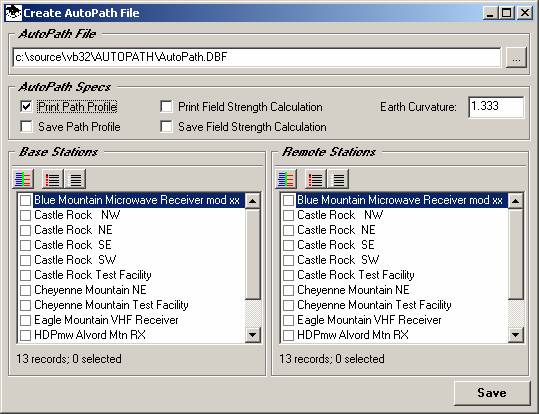The height and width of the screenshot is (414, 539).
Task: Click the application icon in title bar
Action: (14, 13)
